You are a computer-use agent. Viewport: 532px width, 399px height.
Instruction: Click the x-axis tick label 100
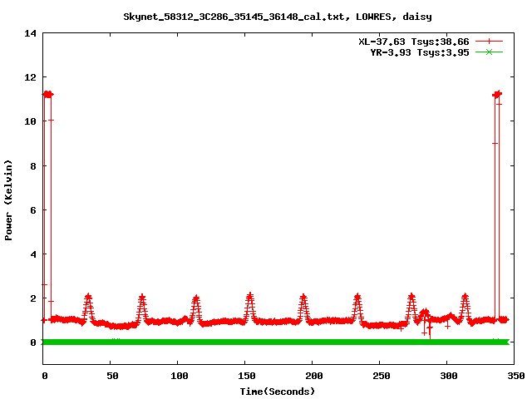[180, 376]
